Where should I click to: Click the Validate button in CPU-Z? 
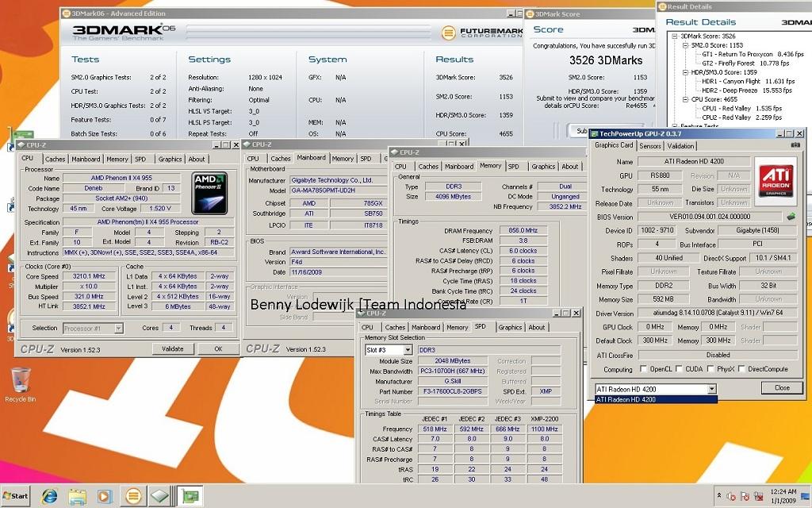[x=172, y=349]
